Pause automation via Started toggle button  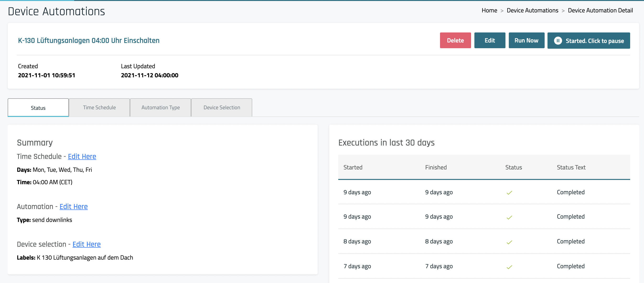click(594, 41)
